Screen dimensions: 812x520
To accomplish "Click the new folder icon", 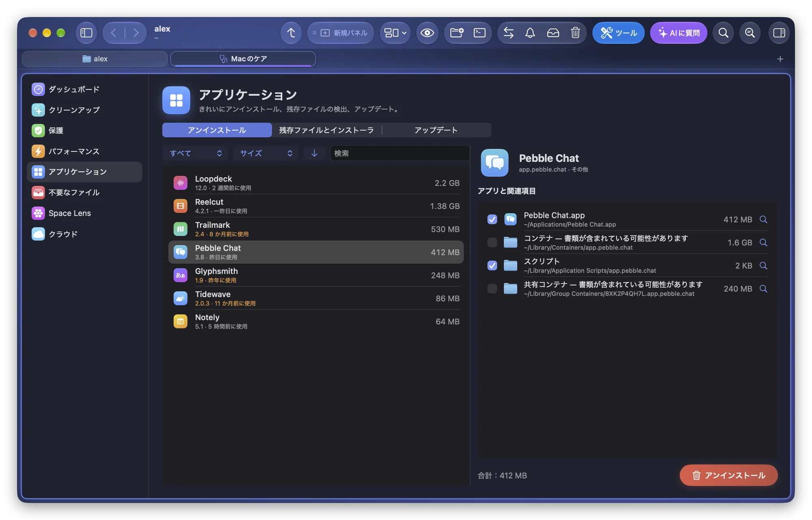I will (x=457, y=33).
